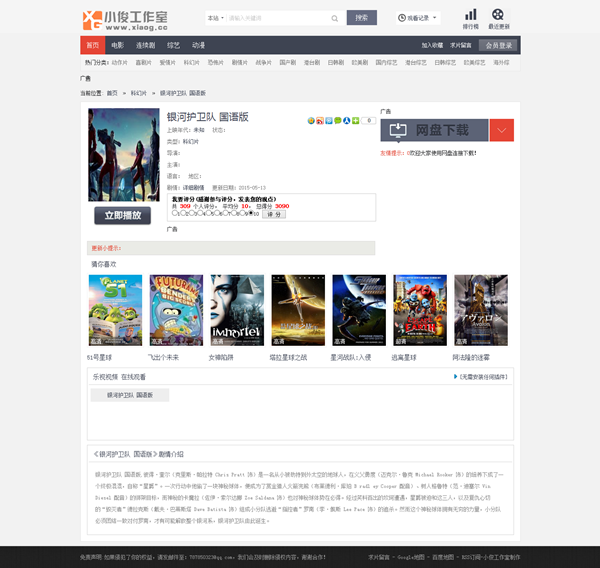Click the 搜索 search button

[362, 18]
